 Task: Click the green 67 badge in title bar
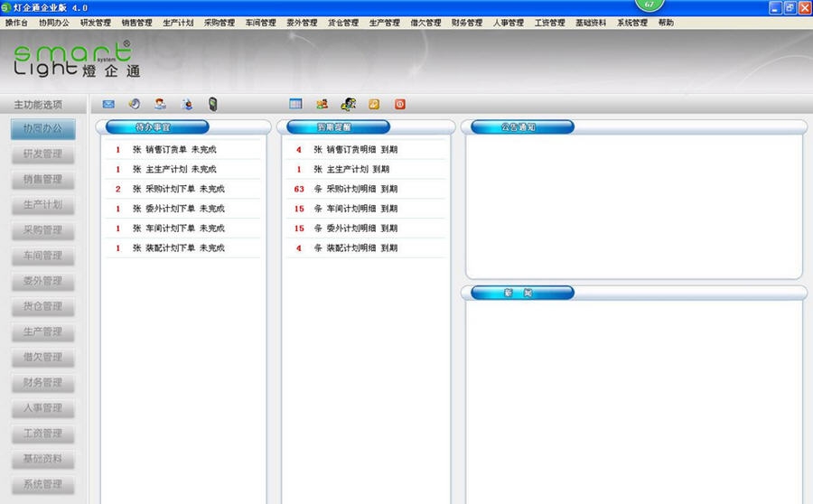649,5
